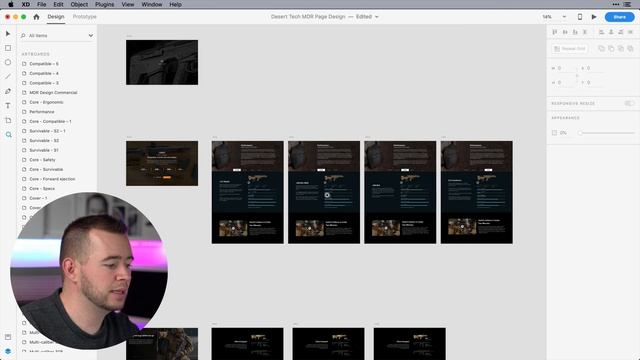Select the Line tool
The height and width of the screenshot is (360, 640).
click(x=8, y=77)
